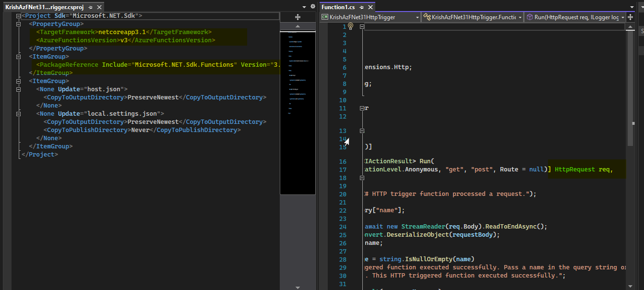The image size is (644, 290).
Task: Click the csproj code minimap preview
Action: (298, 113)
